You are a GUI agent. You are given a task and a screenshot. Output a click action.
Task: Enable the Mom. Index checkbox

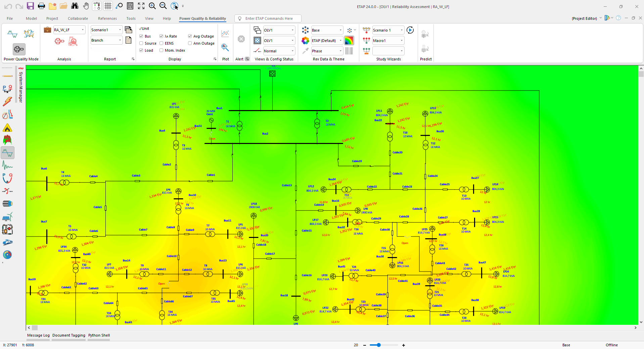161,50
